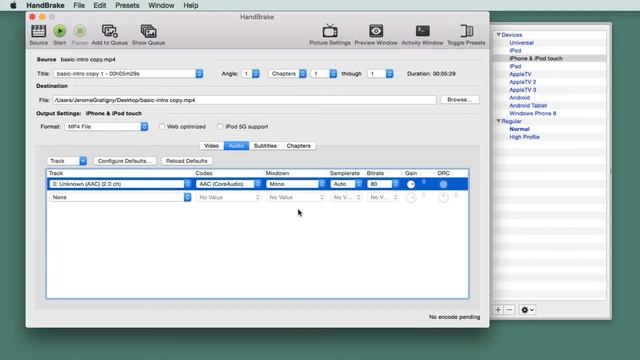Switch to the Chapters tab
Screen dimensions: 640x360
click(x=298, y=146)
